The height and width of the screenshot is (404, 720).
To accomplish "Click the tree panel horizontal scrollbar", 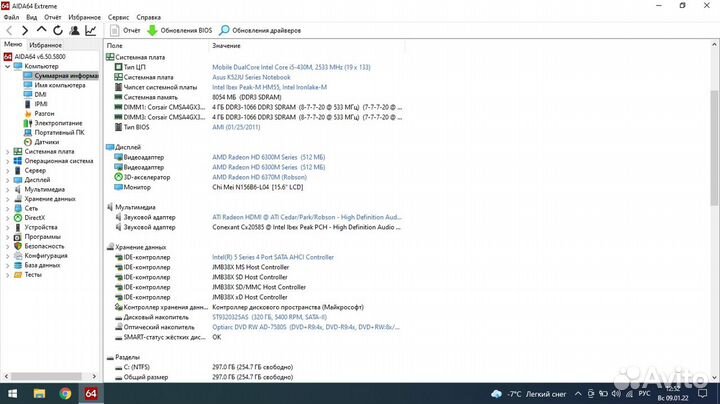I will (x=46, y=376).
